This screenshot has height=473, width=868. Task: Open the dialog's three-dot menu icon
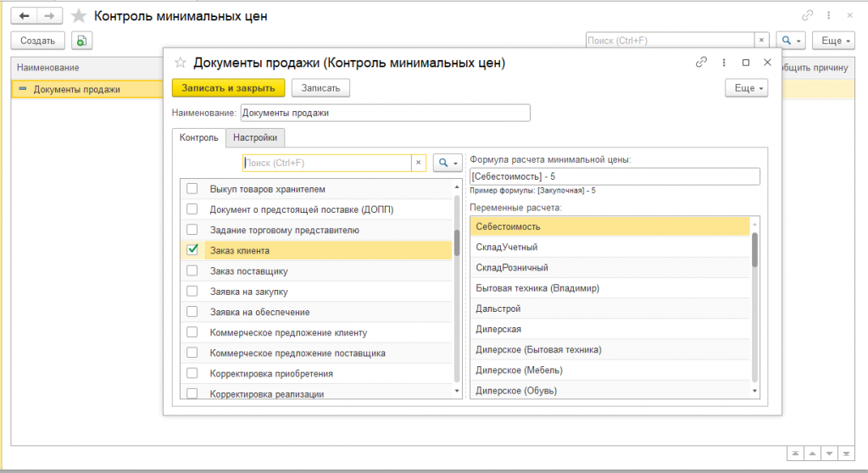coord(724,63)
